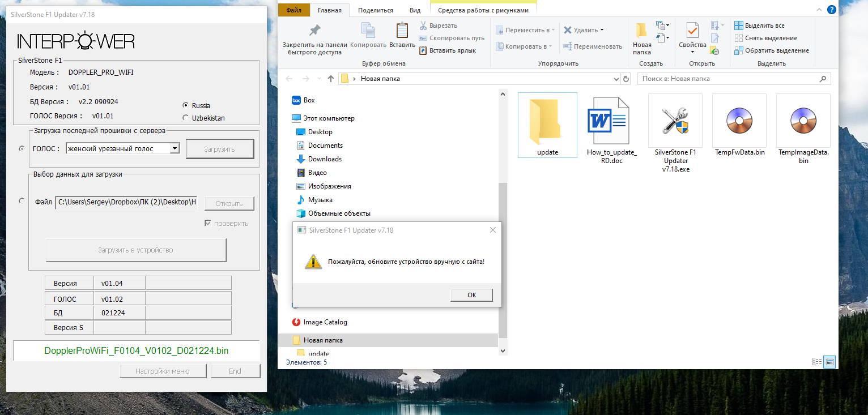This screenshot has height=415, width=868.
Task: Click the New Folder icon in ribbon
Action: [x=641, y=31]
